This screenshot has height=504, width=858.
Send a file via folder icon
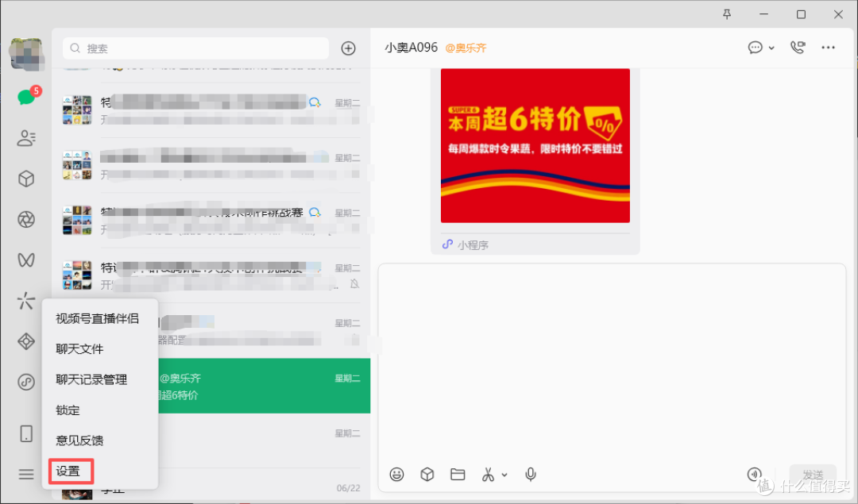(x=458, y=475)
